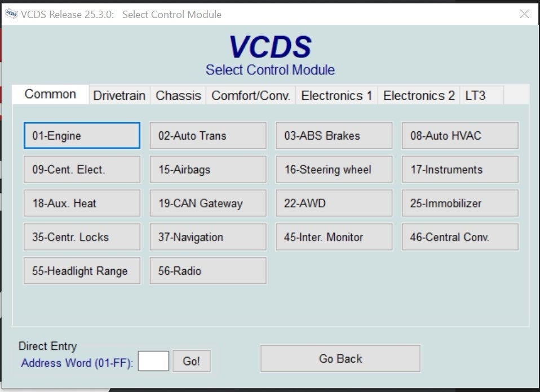Switch to the Comfort/Conv. tab
Viewport: 540px width, 392px height.
[251, 95]
